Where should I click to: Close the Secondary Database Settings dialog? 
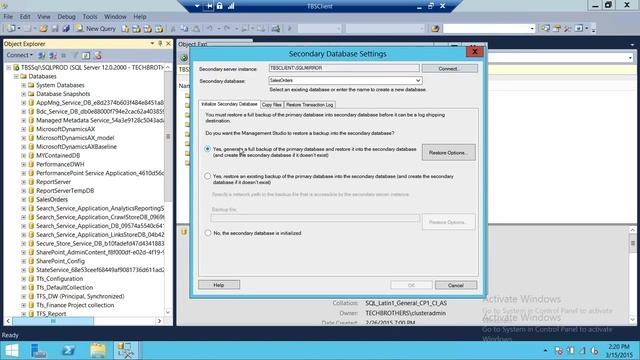pyautogui.click(x=475, y=52)
